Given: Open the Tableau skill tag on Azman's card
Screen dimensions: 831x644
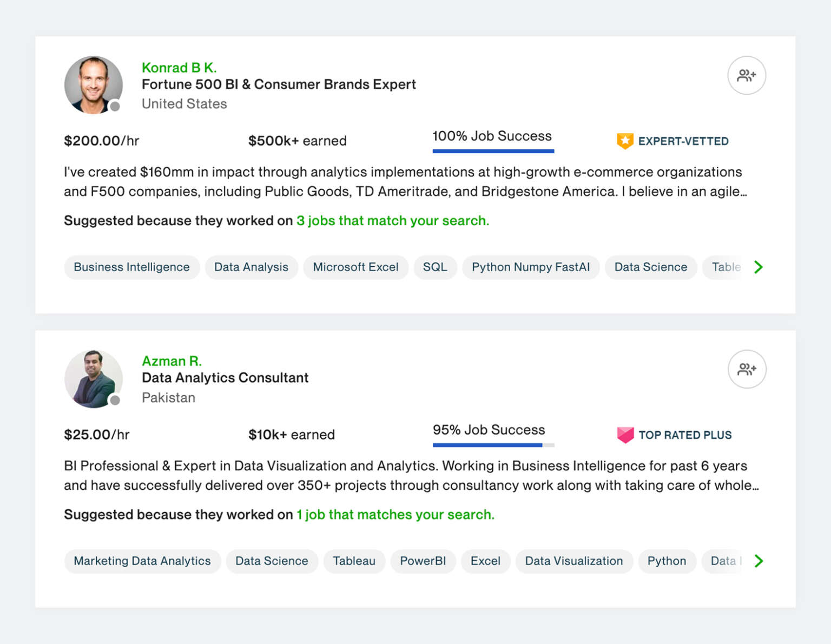Looking at the screenshot, I should click(x=354, y=561).
